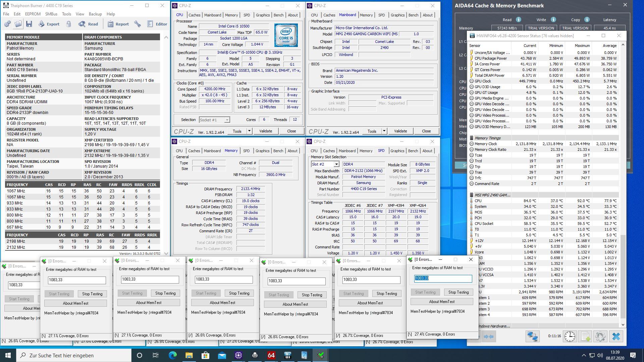Screen dimensions: 644x362
Task: Click the Copy info icon in AIDA64
Action: pyautogui.click(x=587, y=20)
